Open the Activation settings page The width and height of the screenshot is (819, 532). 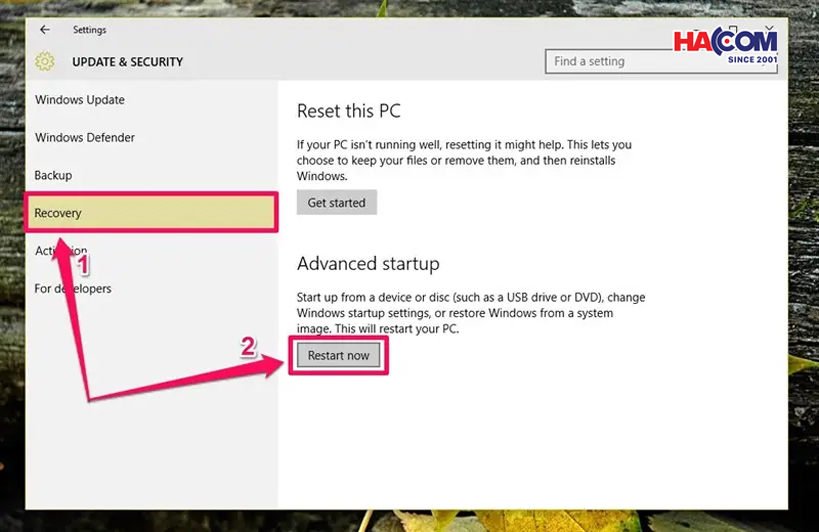(61, 251)
